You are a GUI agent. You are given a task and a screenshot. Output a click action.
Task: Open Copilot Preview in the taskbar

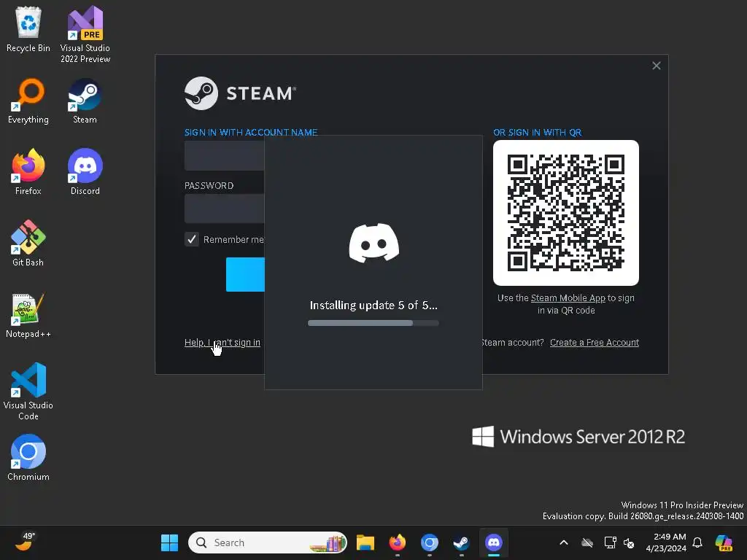click(724, 542)
